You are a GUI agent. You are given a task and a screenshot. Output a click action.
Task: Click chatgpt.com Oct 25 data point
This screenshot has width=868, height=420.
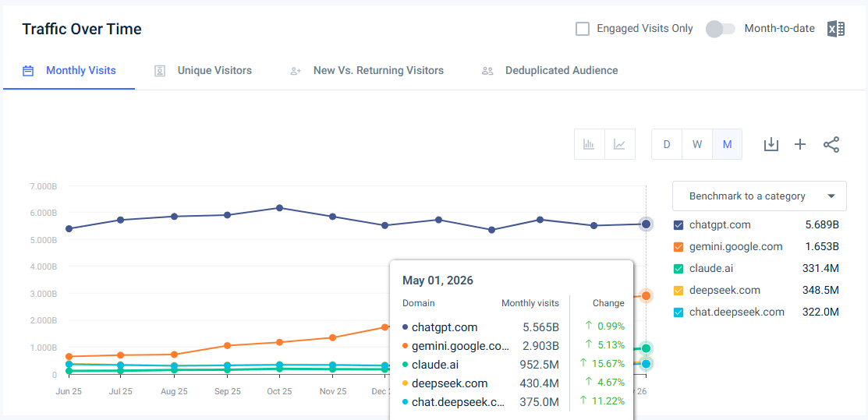279,208
